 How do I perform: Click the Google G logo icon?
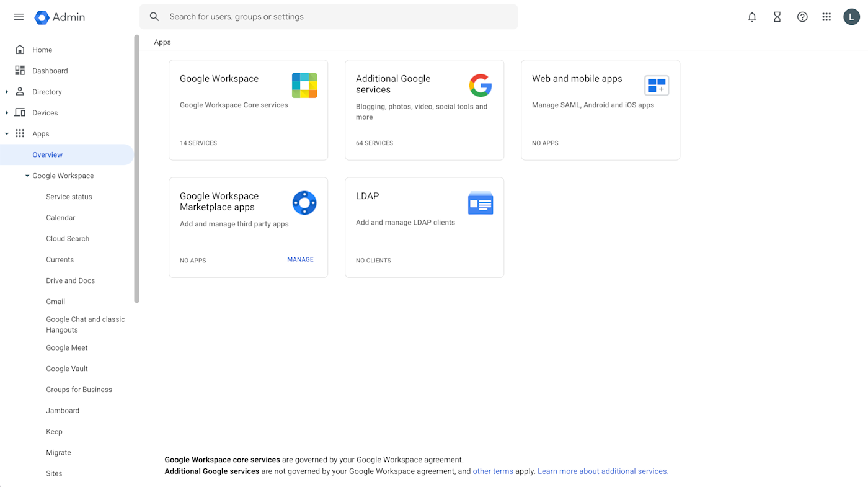480,86
